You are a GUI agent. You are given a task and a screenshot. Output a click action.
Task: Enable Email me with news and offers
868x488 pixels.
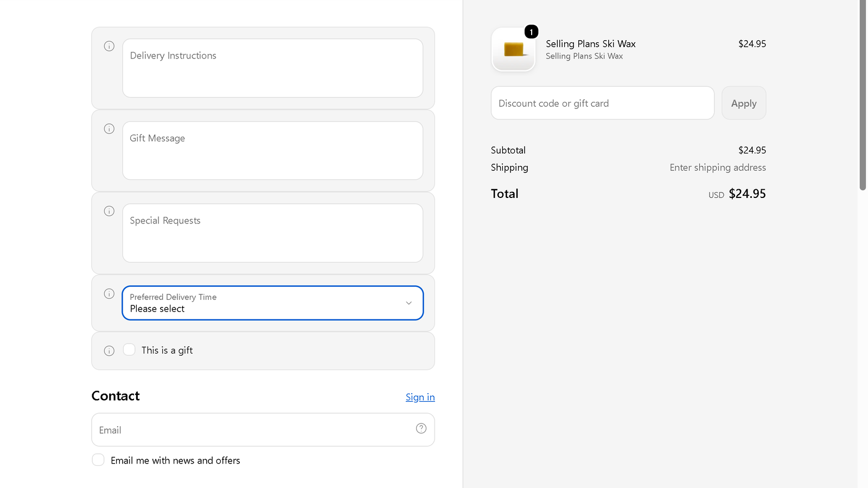coord(98,460)
